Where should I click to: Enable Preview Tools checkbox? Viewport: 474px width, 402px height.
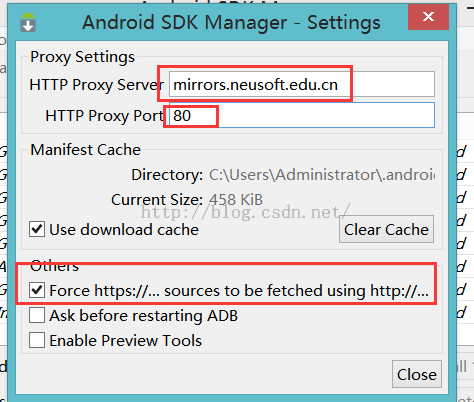[37, 340]
